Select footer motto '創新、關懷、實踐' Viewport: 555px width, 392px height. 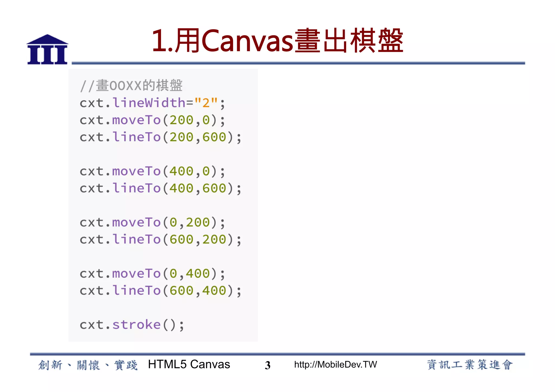click(x=88, y=365)
